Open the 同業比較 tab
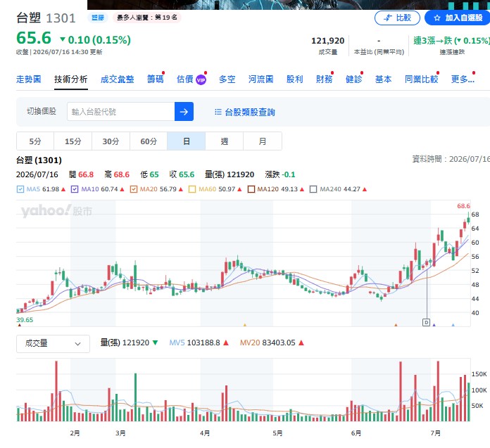490x448 pixels. point(421,79)
